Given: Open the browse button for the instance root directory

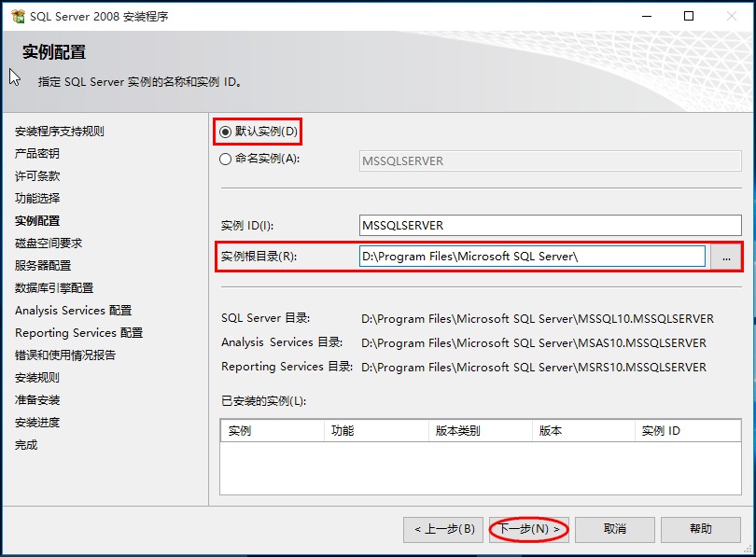Looking at the screenshot, I should point(726,257).
